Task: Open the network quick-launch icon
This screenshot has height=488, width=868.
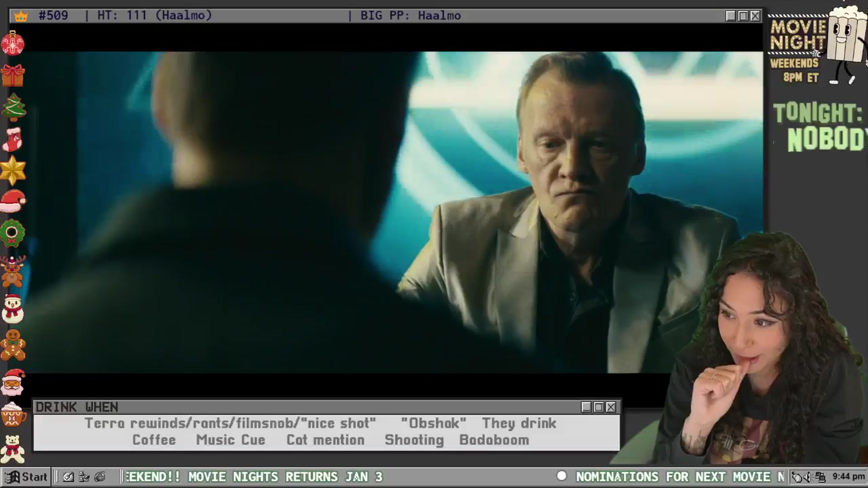Action: [x=84, y=477]
